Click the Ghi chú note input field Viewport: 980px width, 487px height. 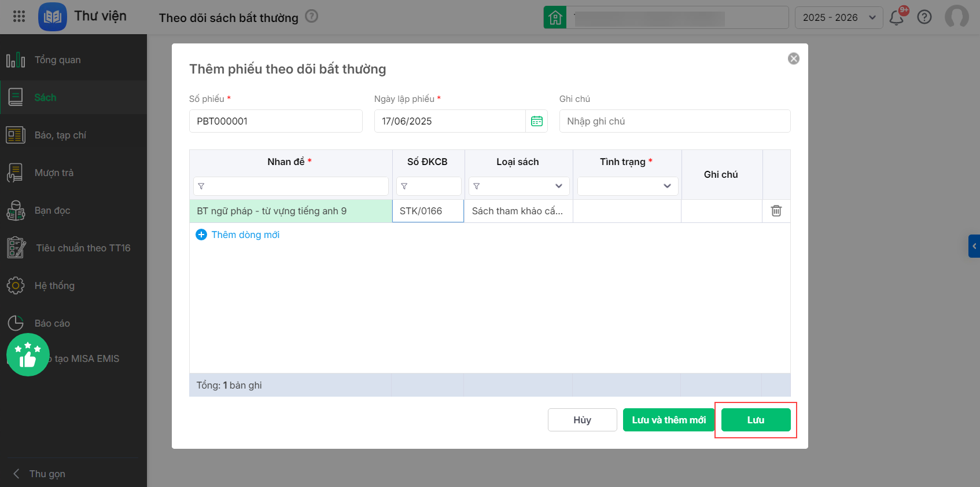[x=675, y=121]
